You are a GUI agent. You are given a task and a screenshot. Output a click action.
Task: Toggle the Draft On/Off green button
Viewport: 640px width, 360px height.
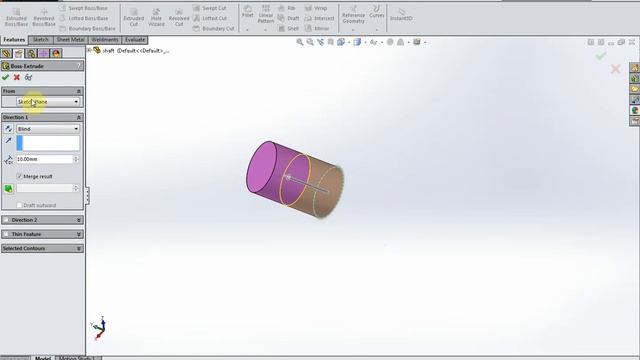[x=8, y=189]
